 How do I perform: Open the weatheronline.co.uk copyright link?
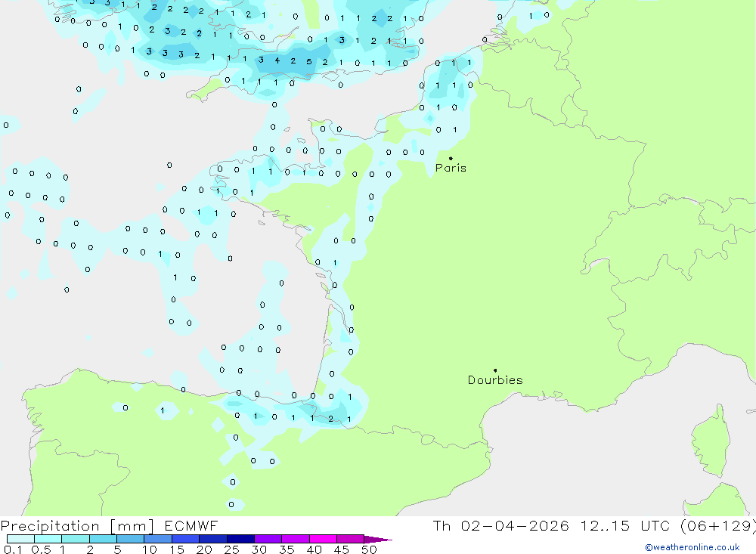[692, 547]
